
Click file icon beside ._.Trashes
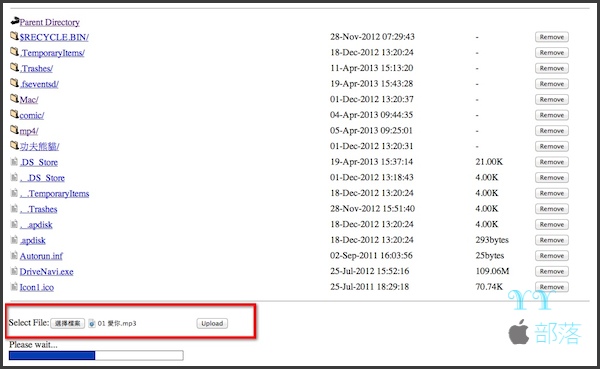(x=14, y=209)
